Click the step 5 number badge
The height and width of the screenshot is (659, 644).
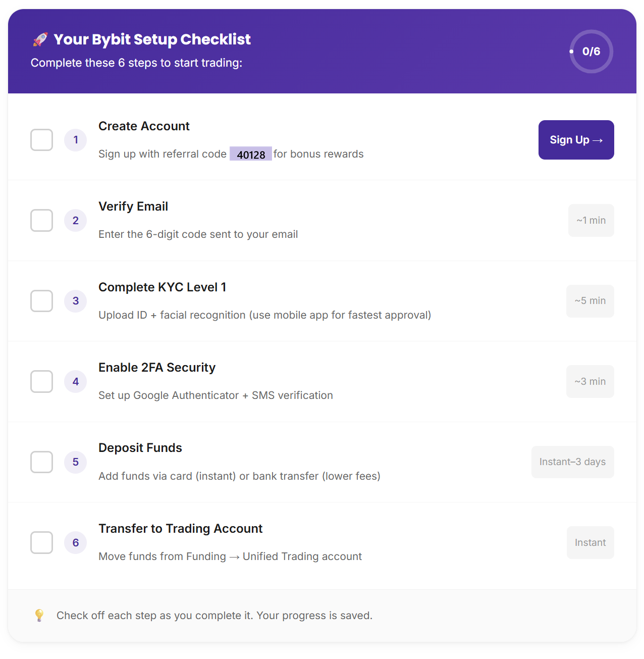click(76, 462)
